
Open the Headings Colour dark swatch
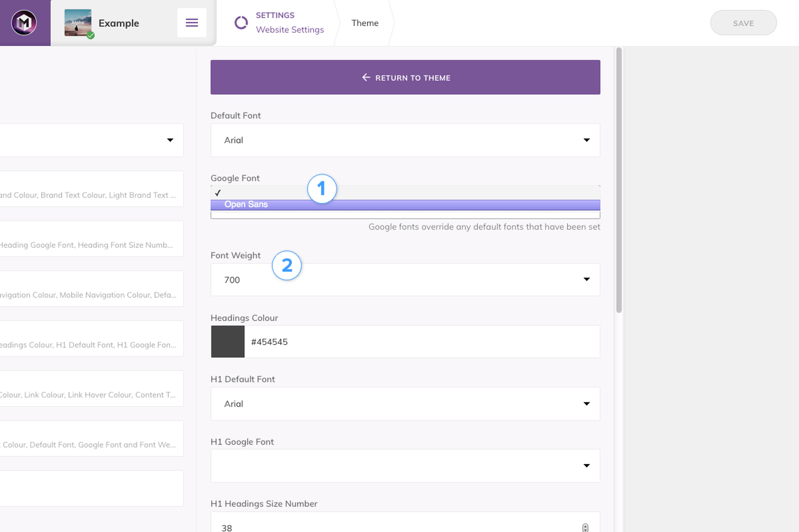(x=228, y=342)
